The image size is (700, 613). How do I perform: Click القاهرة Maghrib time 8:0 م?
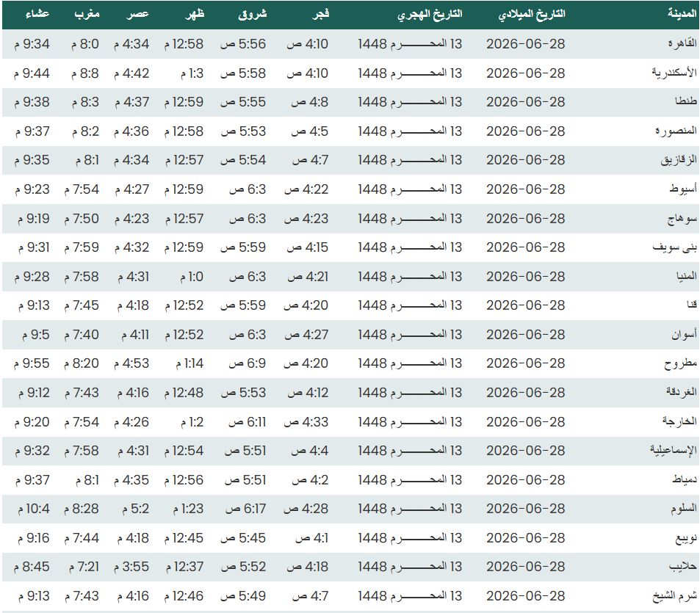tap(84, 44)
